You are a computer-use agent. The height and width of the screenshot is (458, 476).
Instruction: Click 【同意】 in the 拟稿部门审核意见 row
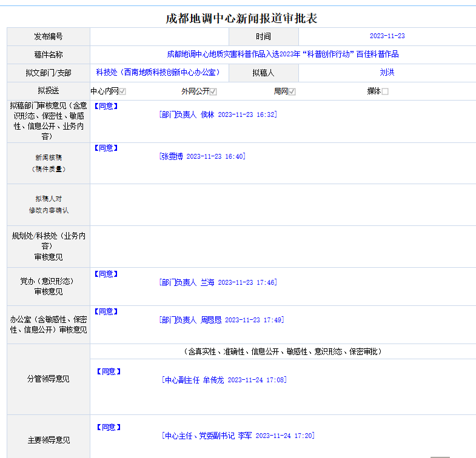(x=106, y=106)
